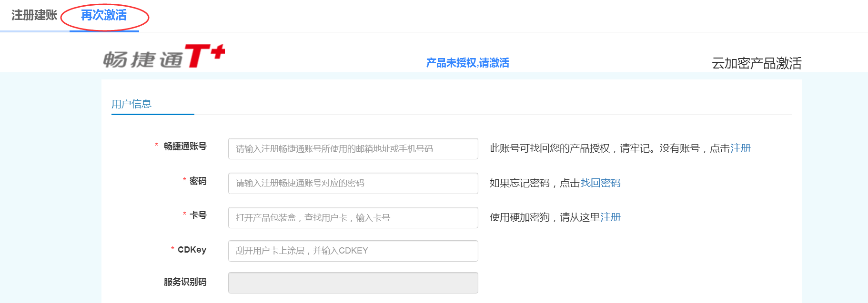Click the 此账号可找回您的产品授权 hint text
The width and height of the screenshot is (868, 303).
click(550, 148)
